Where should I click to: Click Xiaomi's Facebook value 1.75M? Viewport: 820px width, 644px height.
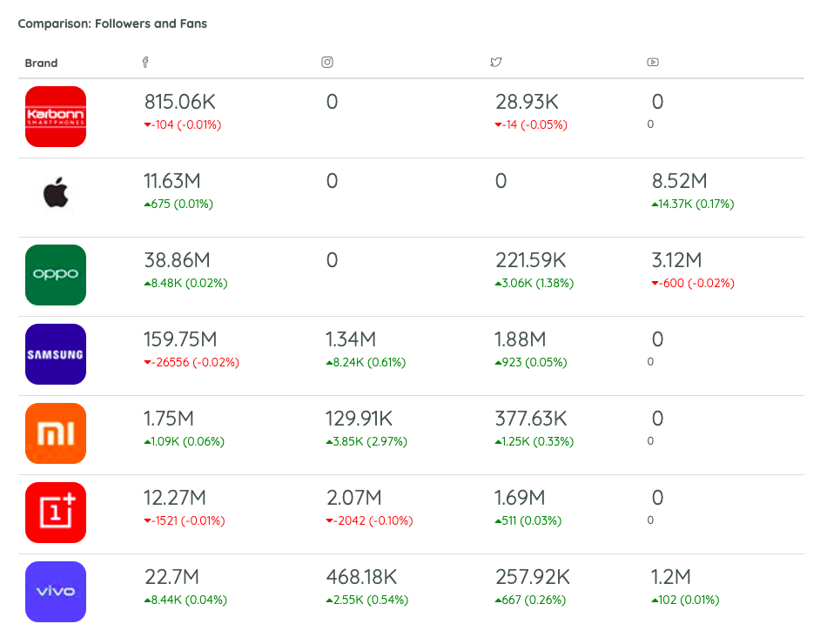pyautogui.click(x=169, y=419)
